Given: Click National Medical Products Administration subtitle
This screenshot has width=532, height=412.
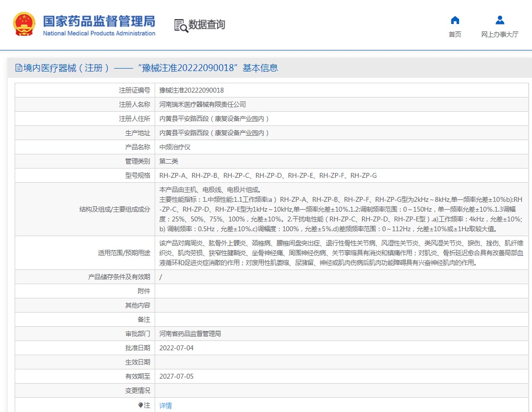Looking at the screenshot, I should click(99, 33).
